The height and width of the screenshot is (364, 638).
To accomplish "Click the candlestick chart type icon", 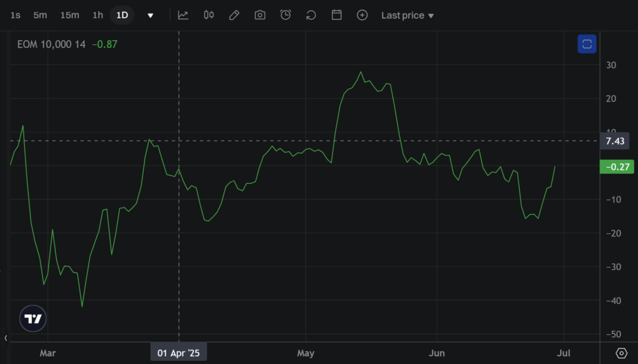I will click(x=209, y=15).
